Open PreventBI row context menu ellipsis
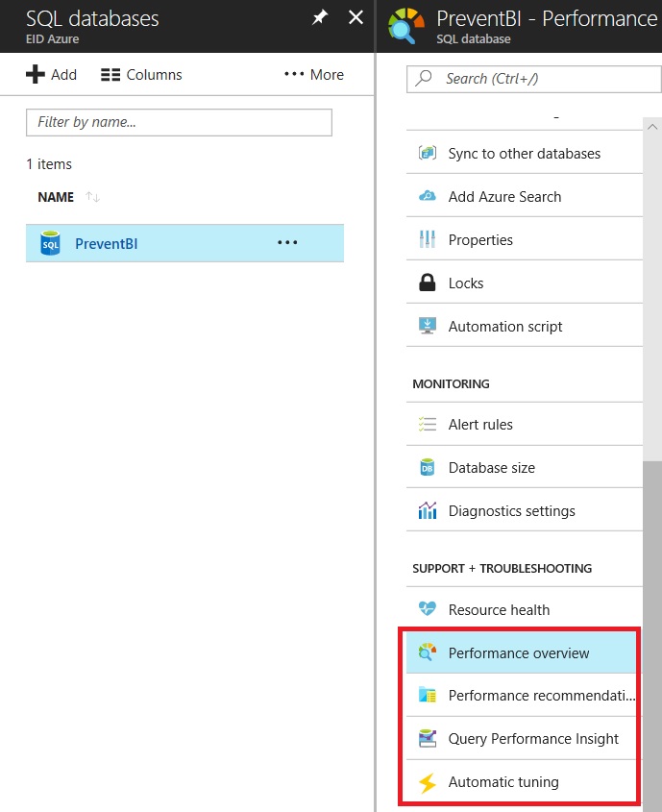The height and width of the screenshot is (812, 662). coord(287,242)
